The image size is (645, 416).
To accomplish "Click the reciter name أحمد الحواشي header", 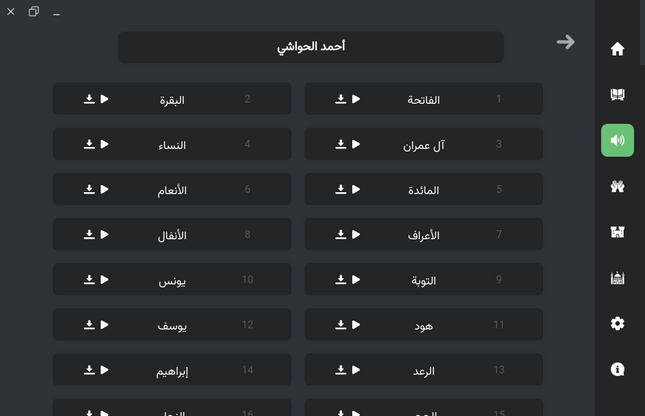I will [310, 47].
